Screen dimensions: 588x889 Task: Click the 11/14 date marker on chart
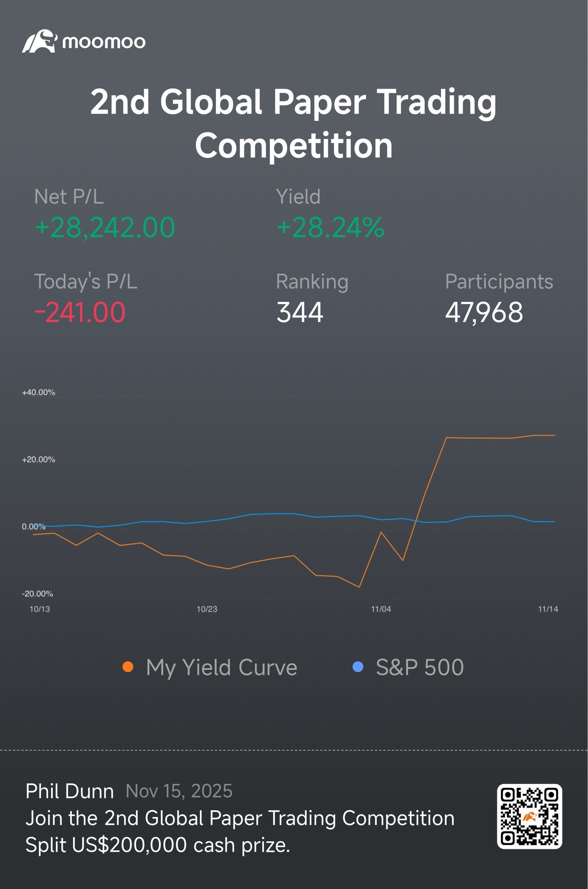tap(548, 609)
